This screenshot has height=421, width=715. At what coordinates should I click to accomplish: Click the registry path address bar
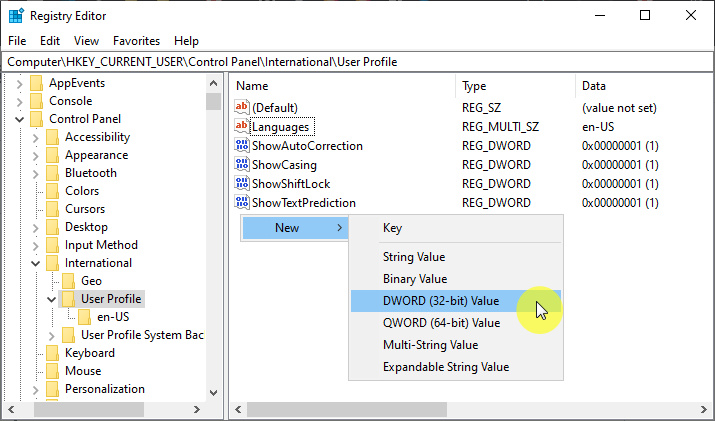click(357, 62)
